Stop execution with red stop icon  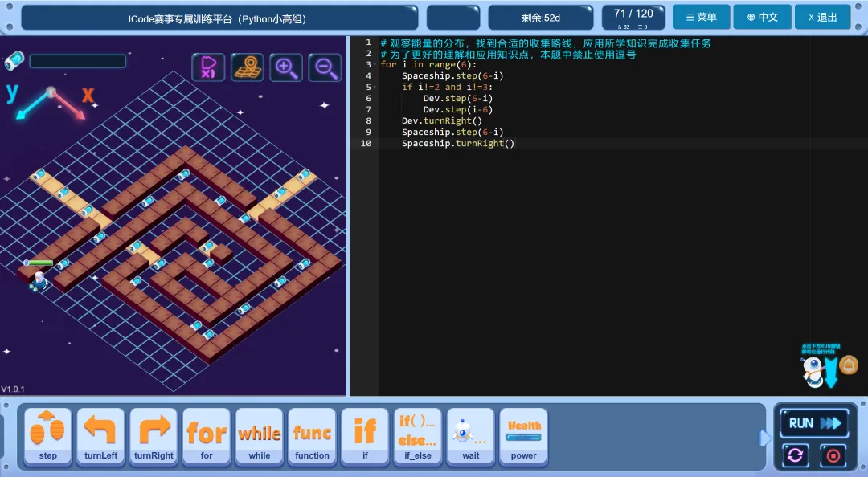tap(833, 455)
